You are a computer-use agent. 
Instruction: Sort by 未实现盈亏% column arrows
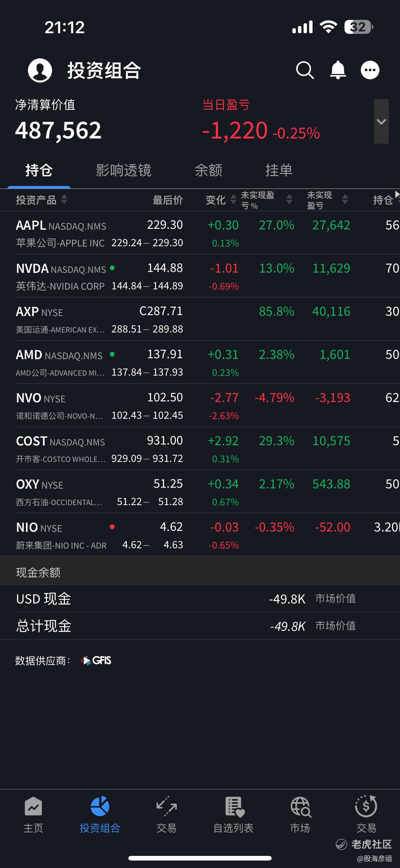[x=289, y=200]
